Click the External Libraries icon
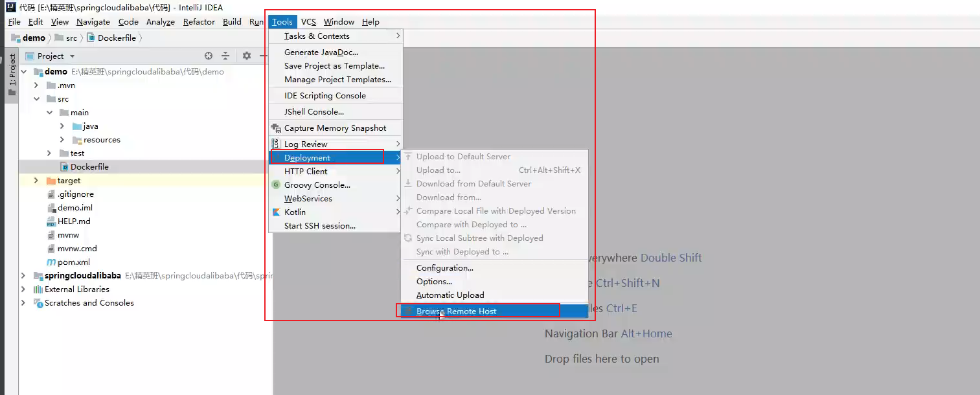This screenshot has height=395, width=980. click(38, 289)
